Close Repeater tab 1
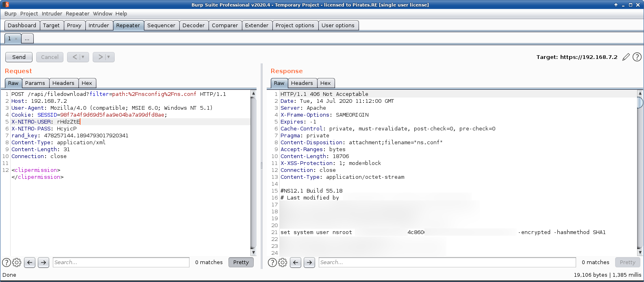 point(16,39)
